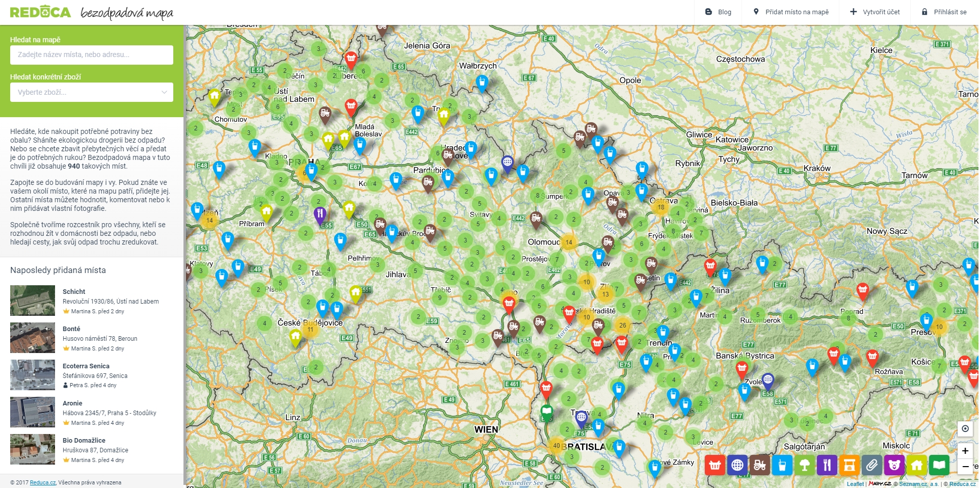Viewport: 980px width, 488px height.
Task: Select the green tree category filter
Action: tap(805, 465)
